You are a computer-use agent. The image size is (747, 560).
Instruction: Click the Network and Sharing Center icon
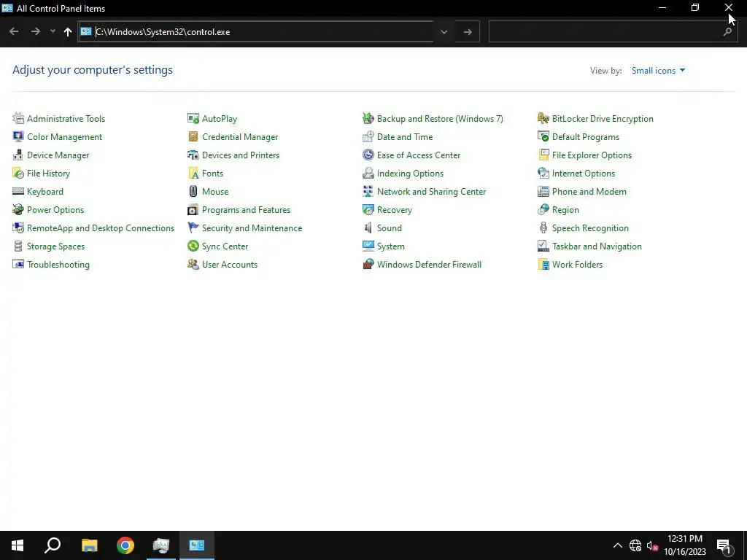[368, 192]
